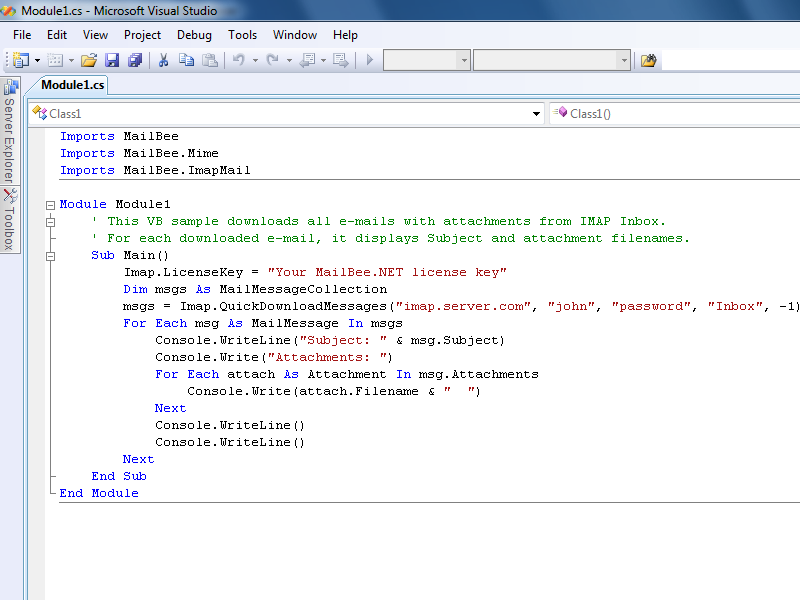Click the Class1 class icon in types dropdown
Image resolution: width=800 pixels, height=600 pixels.
39,113
